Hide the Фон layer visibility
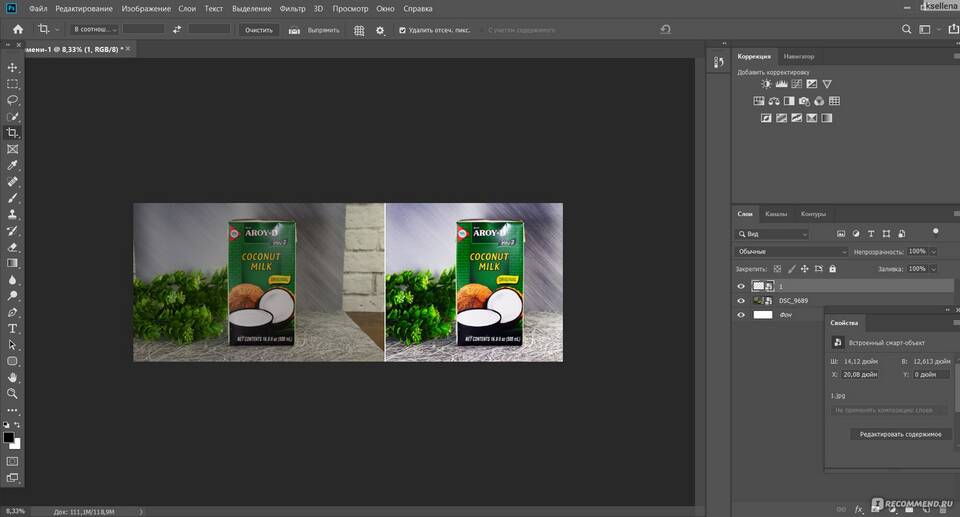This screenshot has height=517, width=960. [x=741, y=315]
